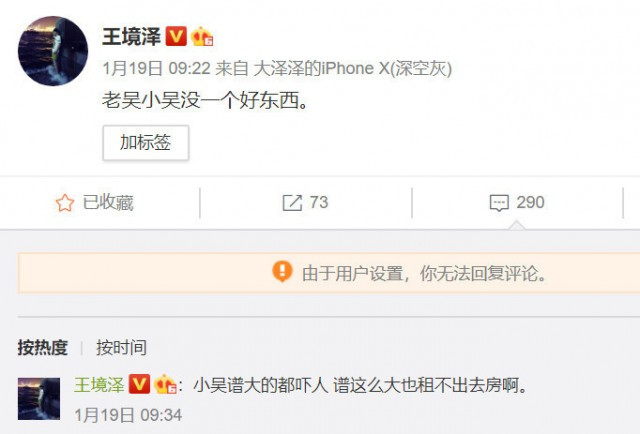Open commenter 王境泽 green username link
640x434 pixels.
click(x=99, y=385)
